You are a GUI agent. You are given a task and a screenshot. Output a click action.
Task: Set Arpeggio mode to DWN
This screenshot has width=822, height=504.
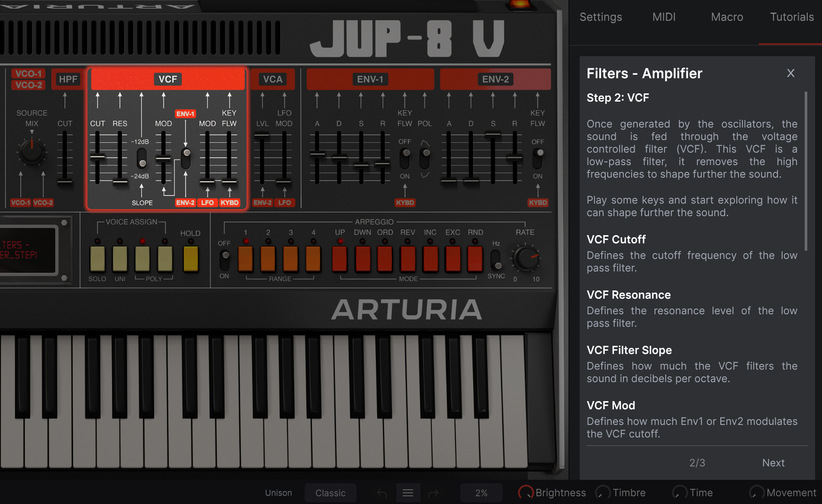click(x=363, y=259)
